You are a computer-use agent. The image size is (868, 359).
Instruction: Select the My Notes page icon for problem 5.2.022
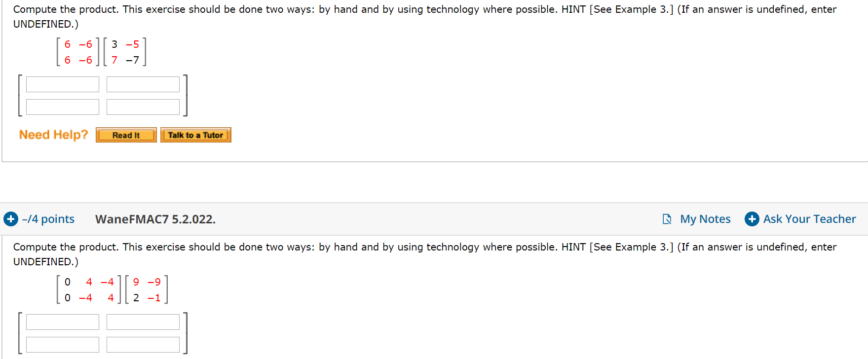(x=667, y=219)
